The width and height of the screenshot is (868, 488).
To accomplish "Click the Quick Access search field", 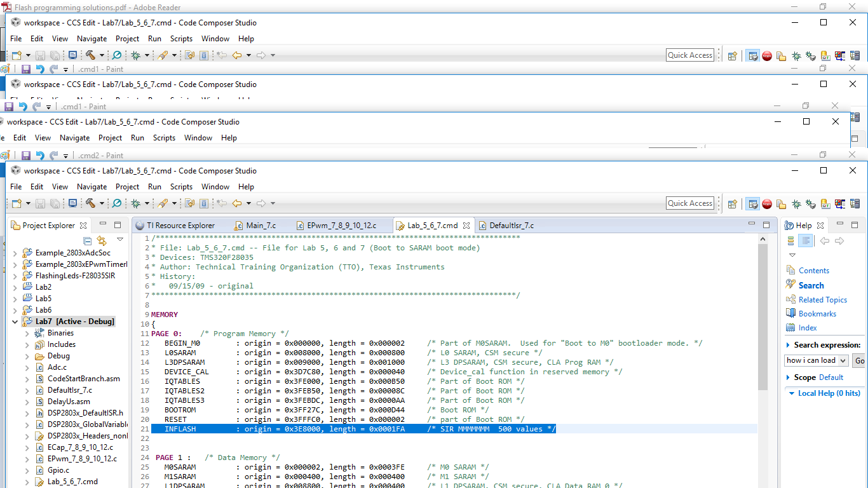I will (690, 203).
